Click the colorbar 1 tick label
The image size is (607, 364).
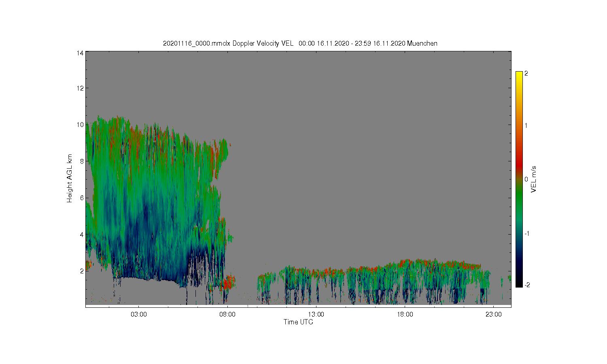pos(526,125)
